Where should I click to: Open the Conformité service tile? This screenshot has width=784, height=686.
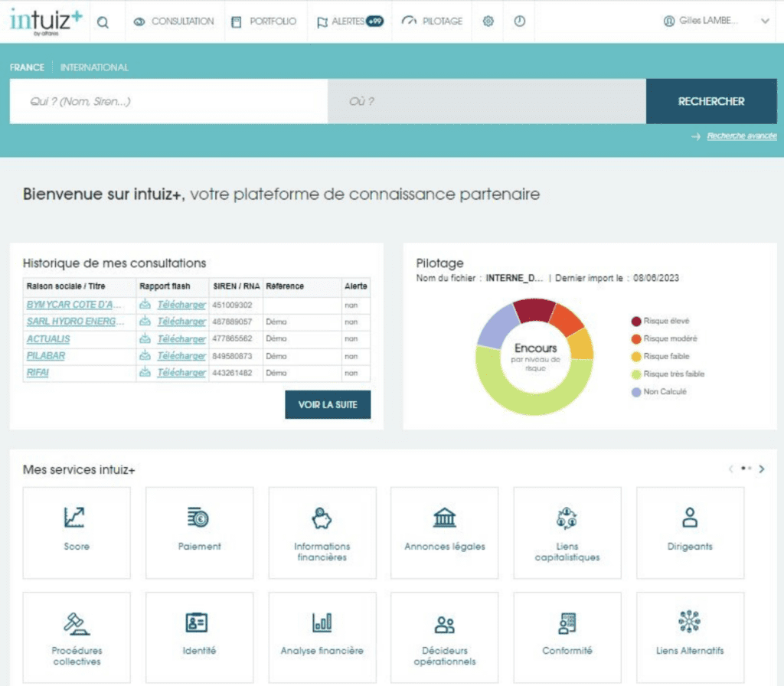(x=567, y=638)
